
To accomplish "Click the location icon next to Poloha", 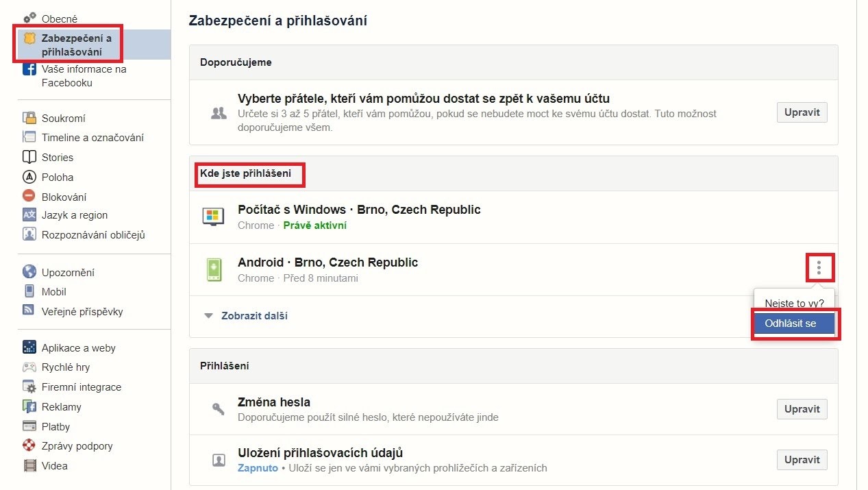I will point(29,177).
